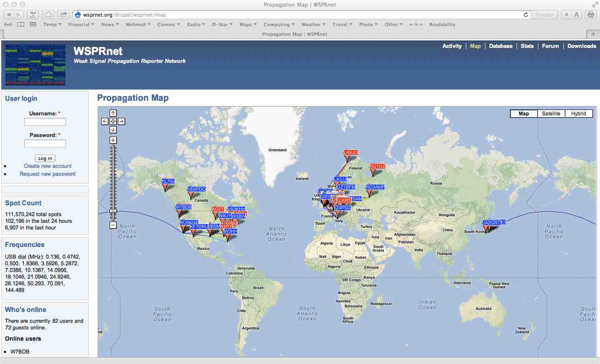
Task: Switch map view to Satellite
Action: coord(551,114)
